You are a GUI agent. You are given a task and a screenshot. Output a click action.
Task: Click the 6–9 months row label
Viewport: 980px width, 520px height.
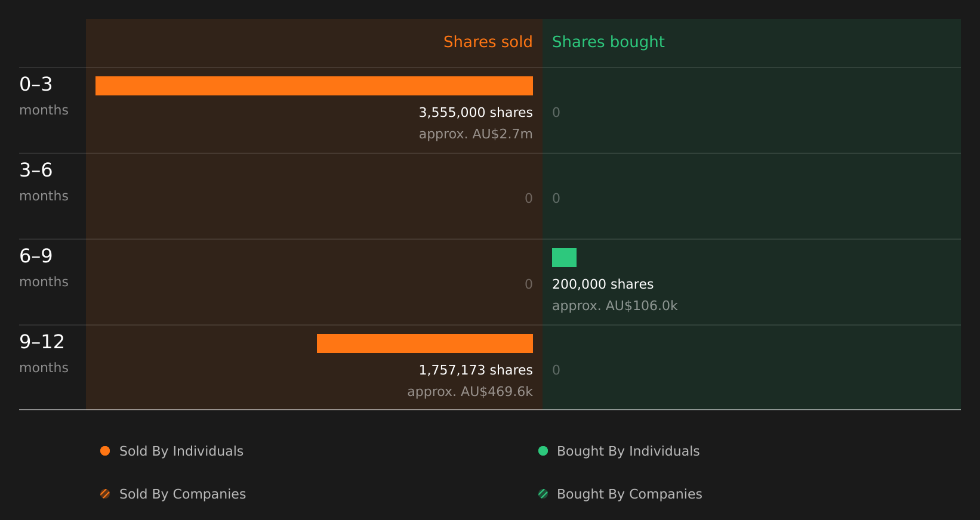(44, 267)
